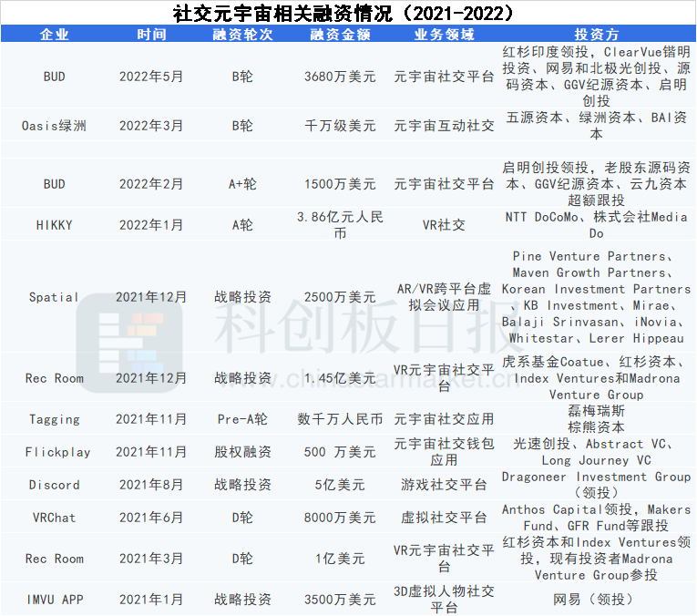Image resolution: width=697 pixels, height=616 pixels.
Task: Click the 1500万美元 amount cell
Action: pos(340,184)
